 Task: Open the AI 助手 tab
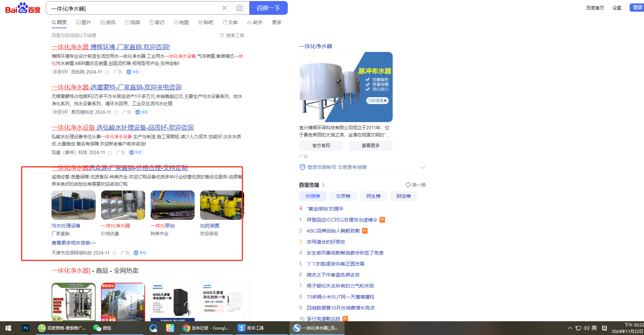[x=255, y=22]
